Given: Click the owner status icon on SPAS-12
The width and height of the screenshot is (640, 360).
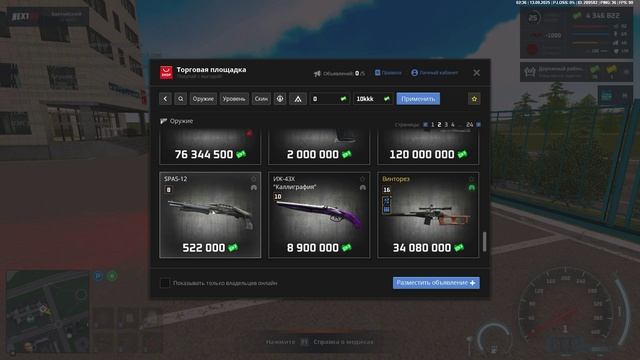Looking at the screenshot, I should point(253,188).
